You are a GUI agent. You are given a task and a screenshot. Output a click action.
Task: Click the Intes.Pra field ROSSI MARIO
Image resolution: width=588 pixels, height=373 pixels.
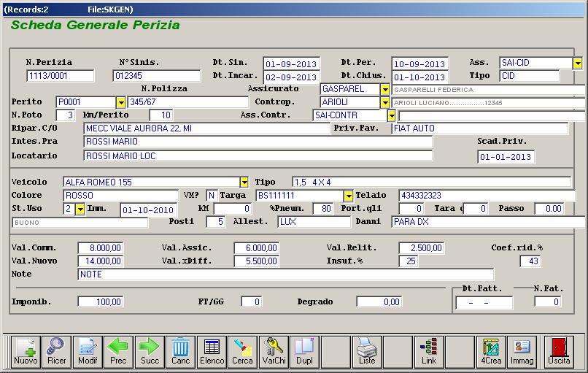(x=258, y=142)
